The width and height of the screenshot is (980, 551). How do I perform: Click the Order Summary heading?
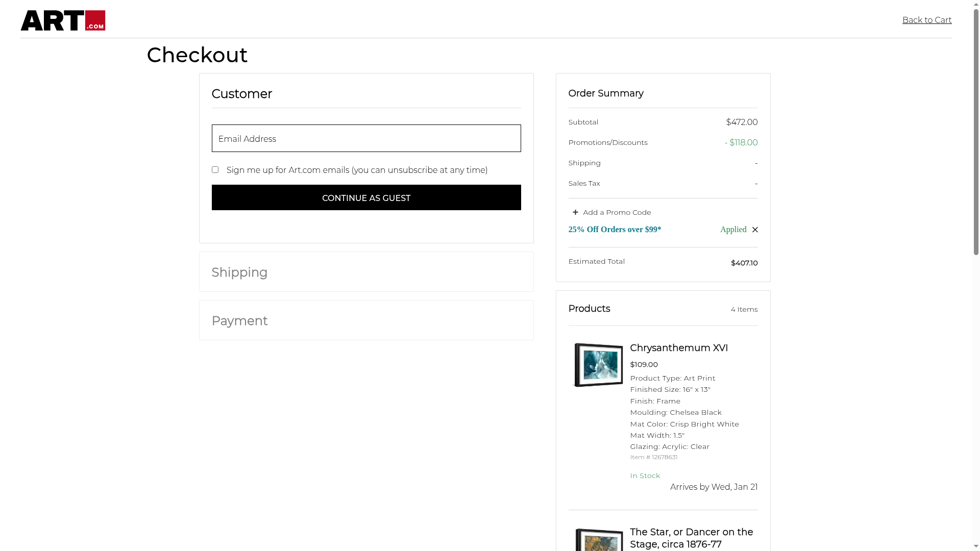[605, 93]
